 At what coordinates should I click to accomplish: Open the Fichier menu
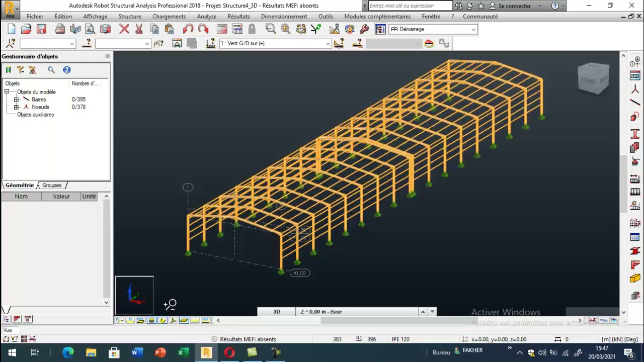(35, 17)
